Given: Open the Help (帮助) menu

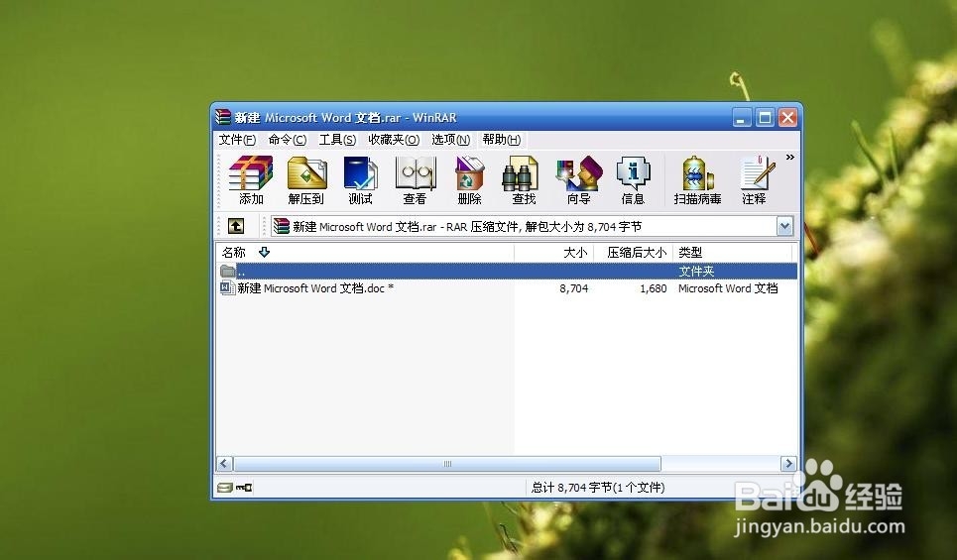Looking at the screenshot, I should 502,140.
